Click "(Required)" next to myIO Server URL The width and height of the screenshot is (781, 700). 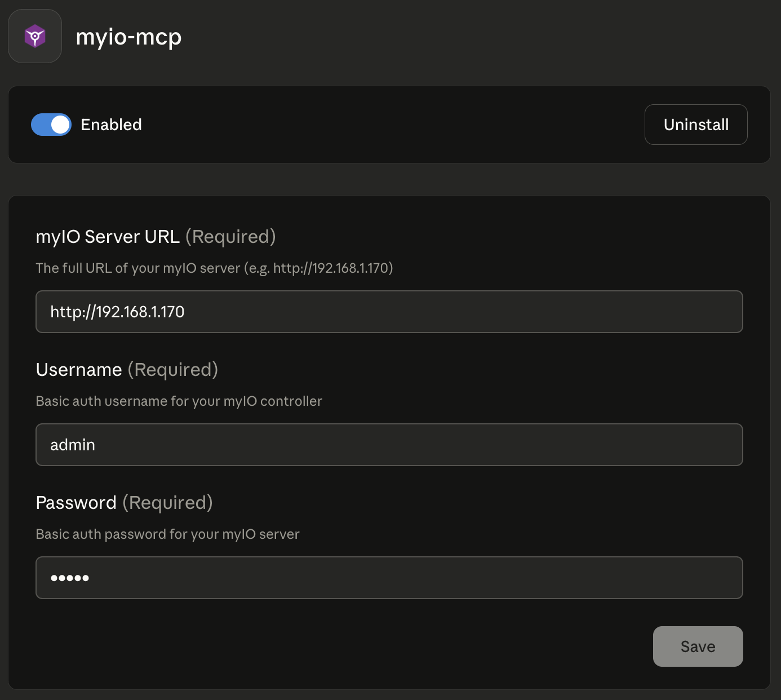point(230,237)
